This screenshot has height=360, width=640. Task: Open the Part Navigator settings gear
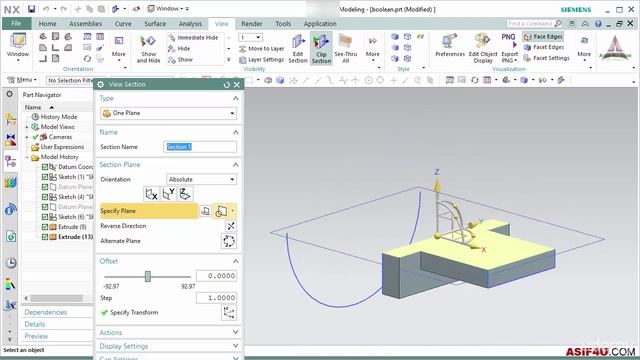[9, 94]
